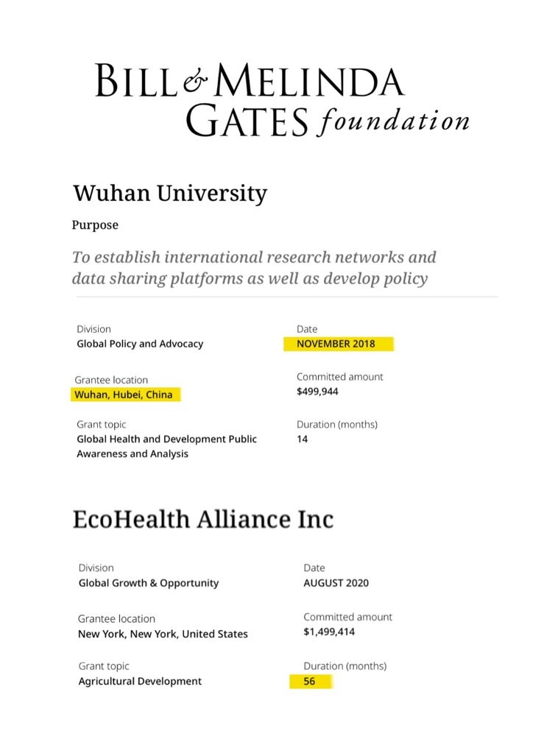Click the first Grantee location label
The height and width of the screenshot is (756, 558).
click(111, 381)
